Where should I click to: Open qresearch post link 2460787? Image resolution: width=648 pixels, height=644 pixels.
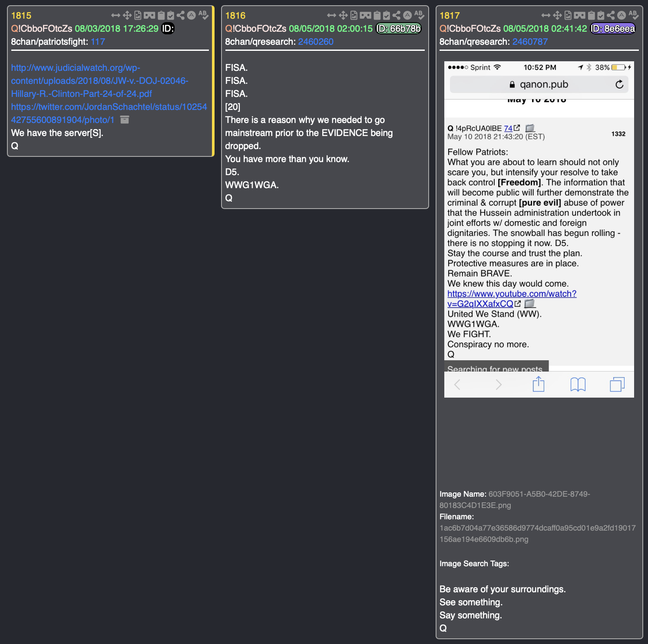point(530,42)
